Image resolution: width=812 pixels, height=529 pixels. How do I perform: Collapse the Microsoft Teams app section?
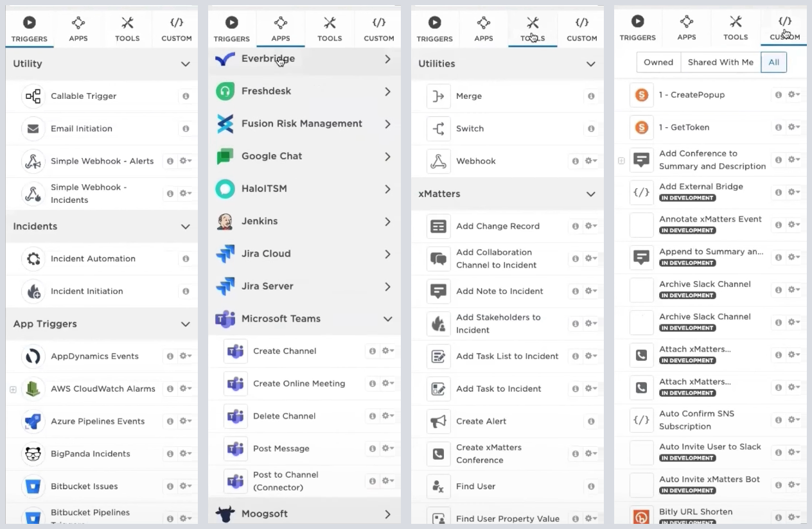click(387, 318)
